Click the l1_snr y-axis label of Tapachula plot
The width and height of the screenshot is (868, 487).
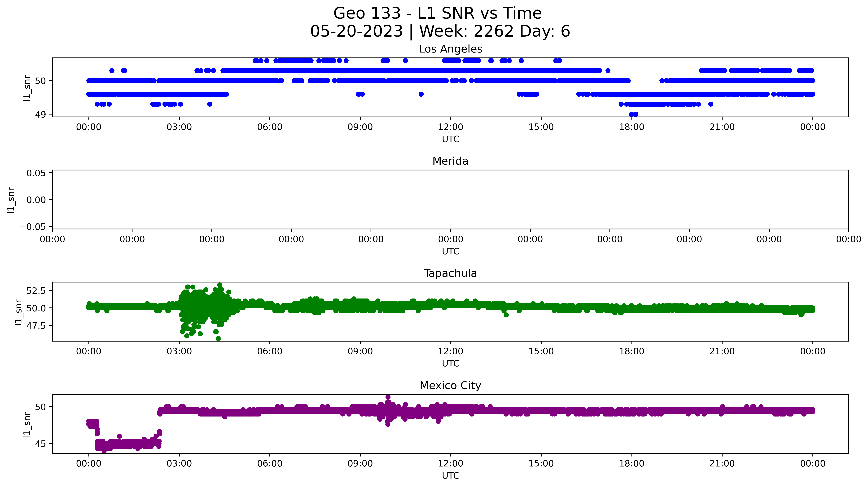click(18, 312)
